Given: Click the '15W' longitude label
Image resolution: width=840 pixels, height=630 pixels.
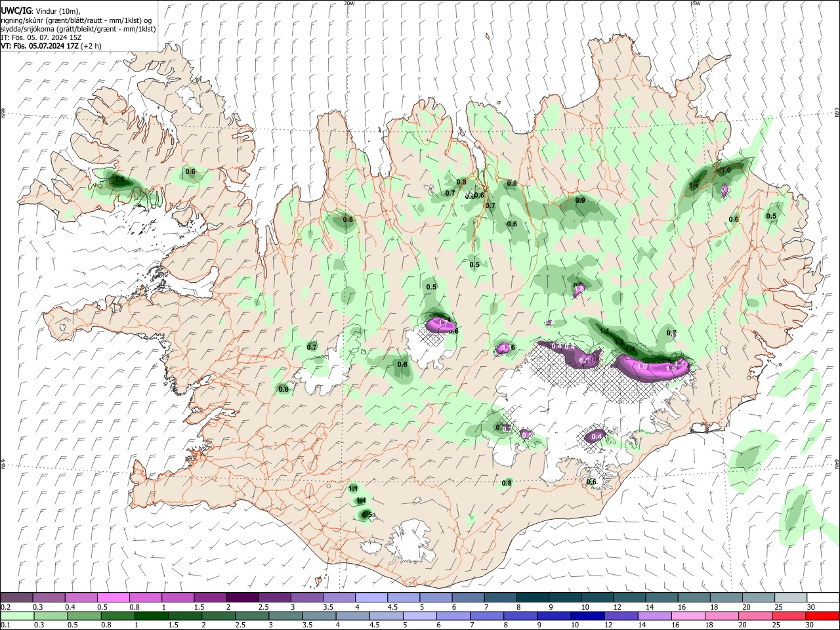Looking at the screenshot, I should (x=695, y=3).
